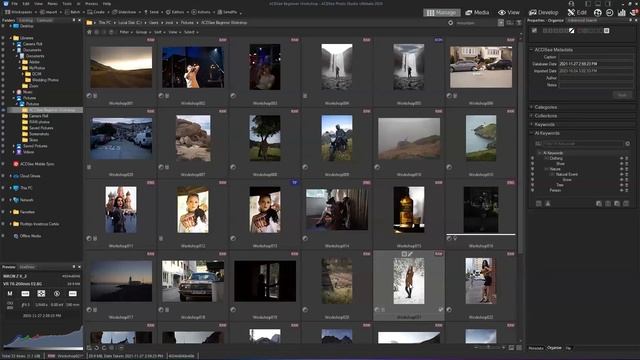Open the Dashboard bar chart icon

pyautogui.click(x=622, y=13)
